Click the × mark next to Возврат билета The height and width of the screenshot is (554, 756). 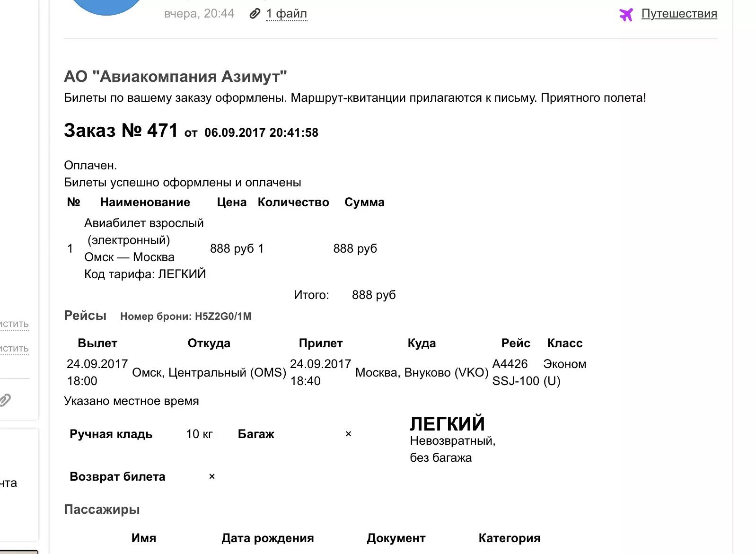[x=212, y=476]
